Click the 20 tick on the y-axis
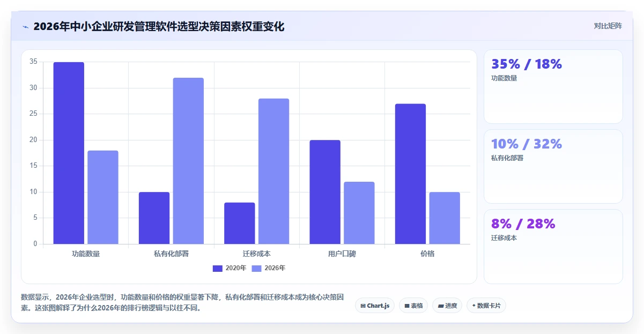644x334 pixels. click(x=33, y=140)
